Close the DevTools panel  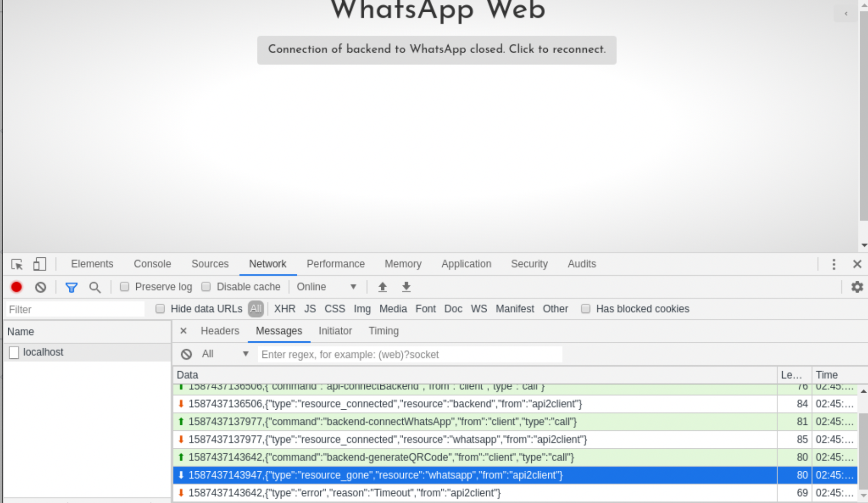(857, 264)
